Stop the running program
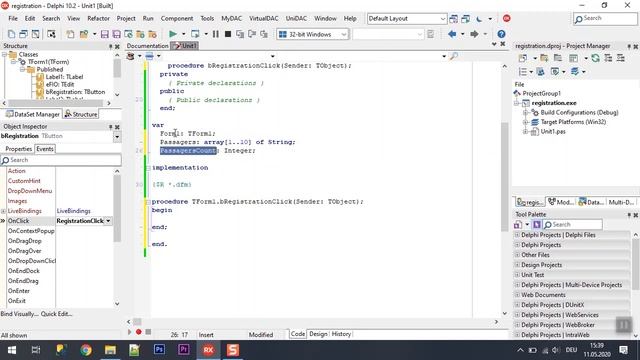 coord(228,34)
